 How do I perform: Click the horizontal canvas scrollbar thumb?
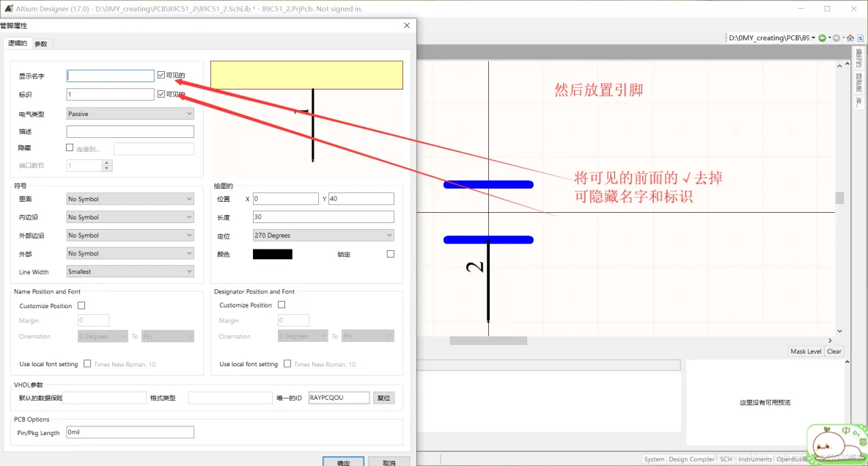pyautogui.click(x=488, y=341)
